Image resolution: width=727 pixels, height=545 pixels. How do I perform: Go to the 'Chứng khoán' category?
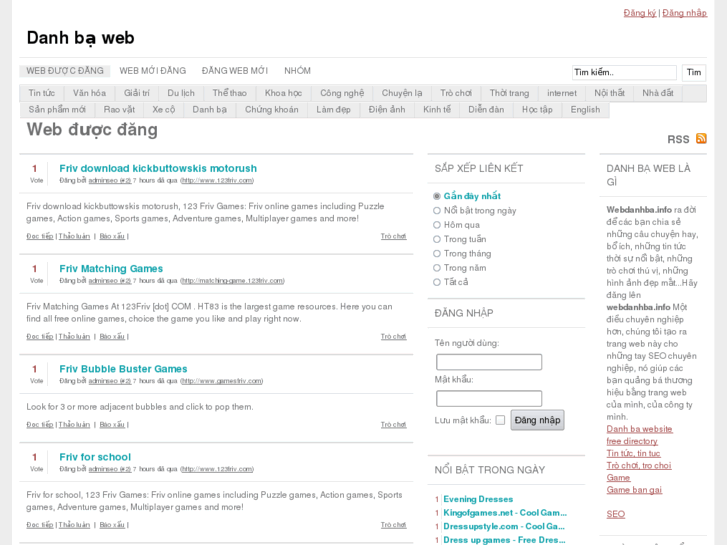tap(272, 109)
